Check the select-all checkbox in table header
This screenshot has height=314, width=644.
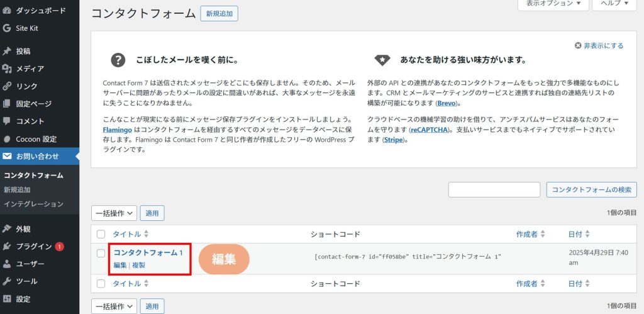click(101, 234)
